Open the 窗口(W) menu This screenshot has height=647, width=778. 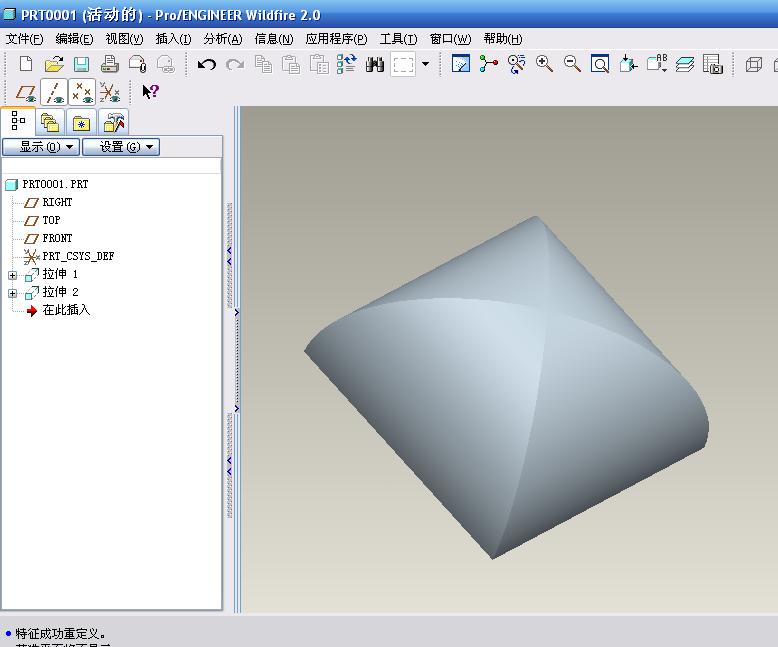(x=450, y=39)
